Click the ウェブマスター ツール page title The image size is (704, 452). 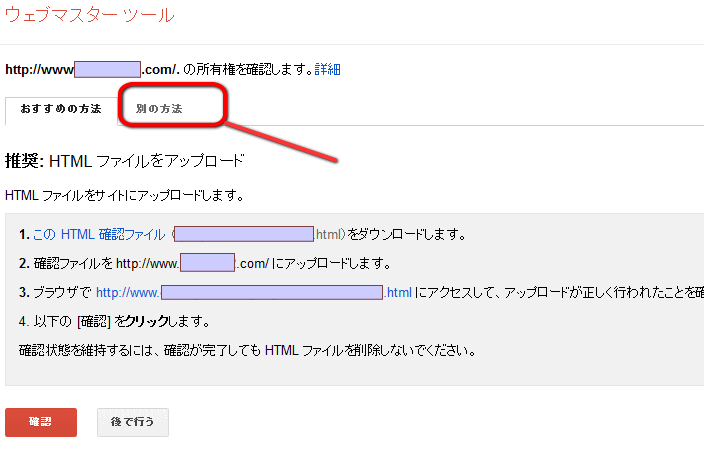pos(90,15)
